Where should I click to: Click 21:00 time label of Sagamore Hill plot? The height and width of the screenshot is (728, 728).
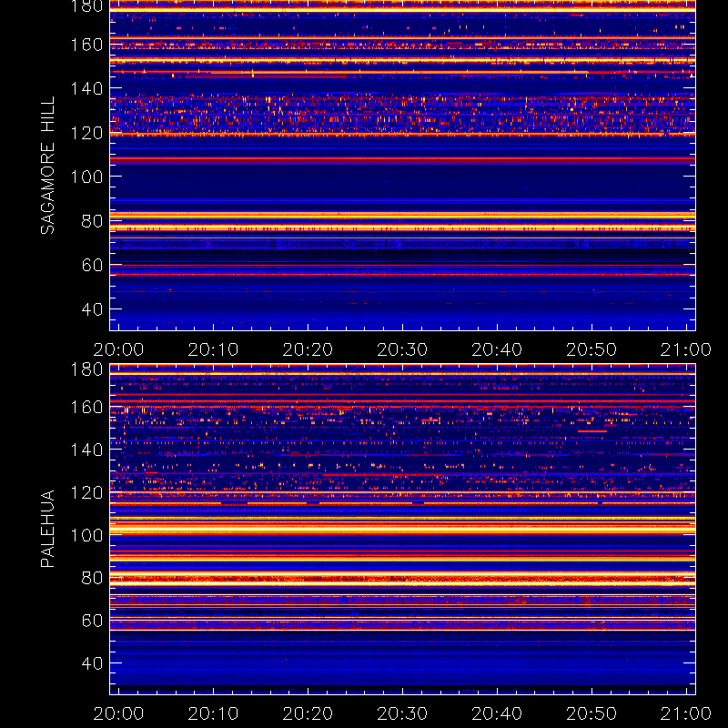point(686,349)
